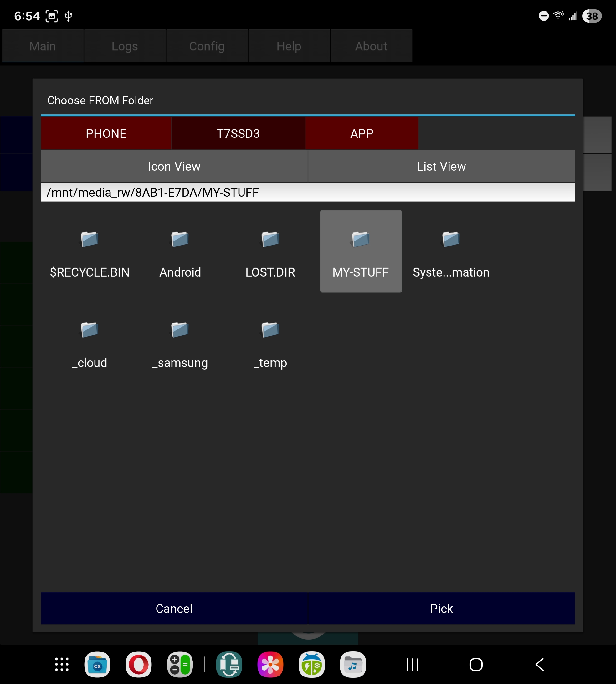Switch to APP storage tab

coord(362,133)
